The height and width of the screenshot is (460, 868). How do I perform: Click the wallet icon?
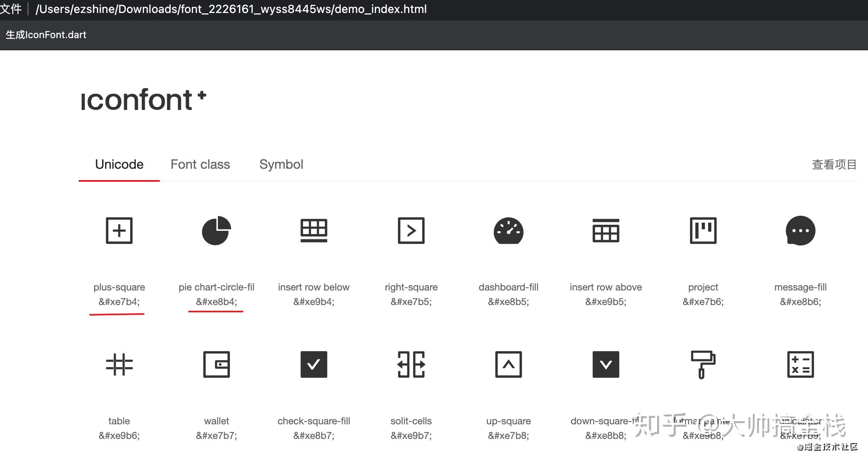click(x=217, y=364)
